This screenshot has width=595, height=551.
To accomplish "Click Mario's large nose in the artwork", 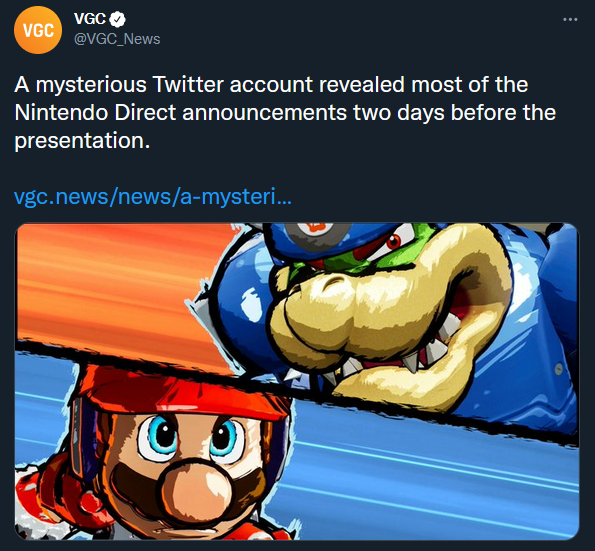I will pos(196,490).
